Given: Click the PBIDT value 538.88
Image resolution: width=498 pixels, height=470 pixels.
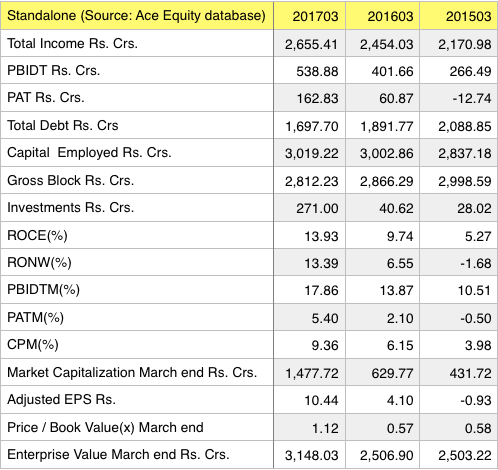Looking at the screenshot, I should coord(317,71).
